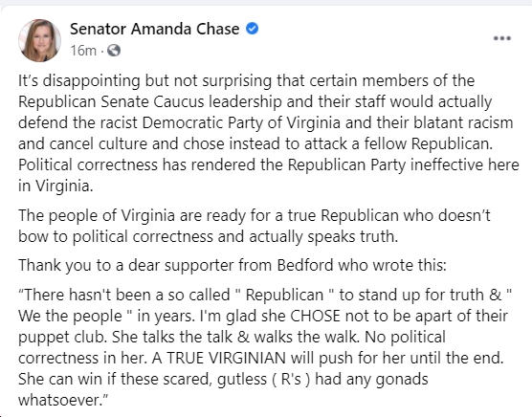Click the line beginning "Republican Senate Caucus leadership"

pyautogui.click(x=255, y=102)
